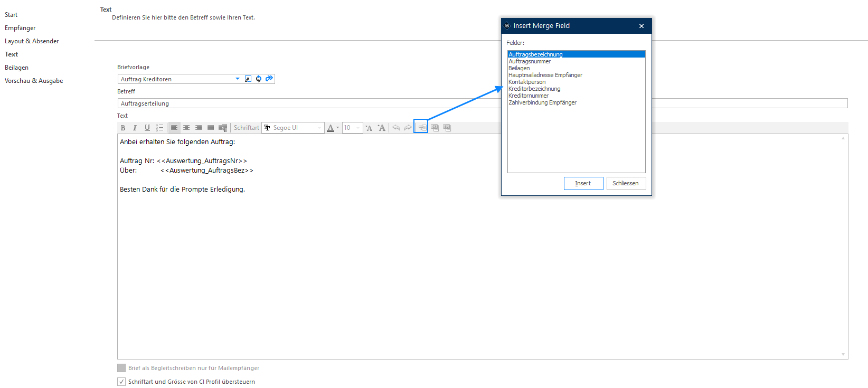The height and width of the screenshot is (388, 868).
Task: Refresh the Briefvorlage template
Action: tap(259, 79)
